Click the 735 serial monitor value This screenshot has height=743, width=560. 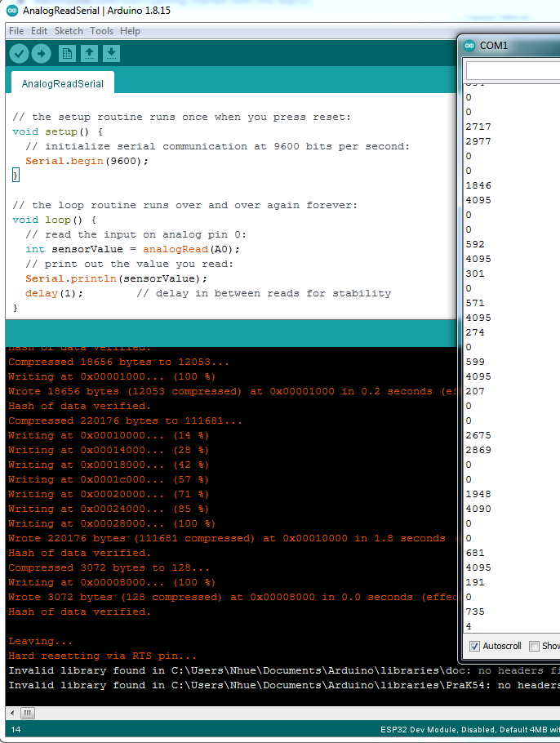[x=475, y=612]
